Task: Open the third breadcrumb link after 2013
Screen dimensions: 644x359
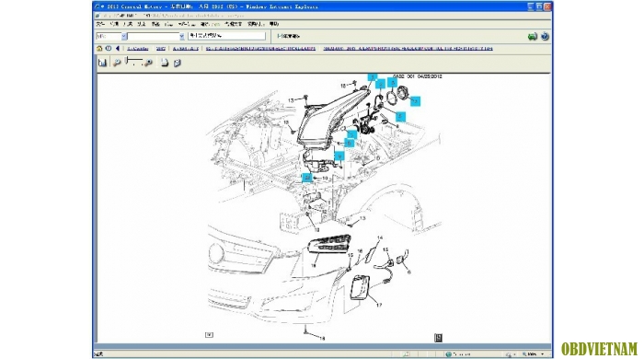Action: [x=185, y=49]
